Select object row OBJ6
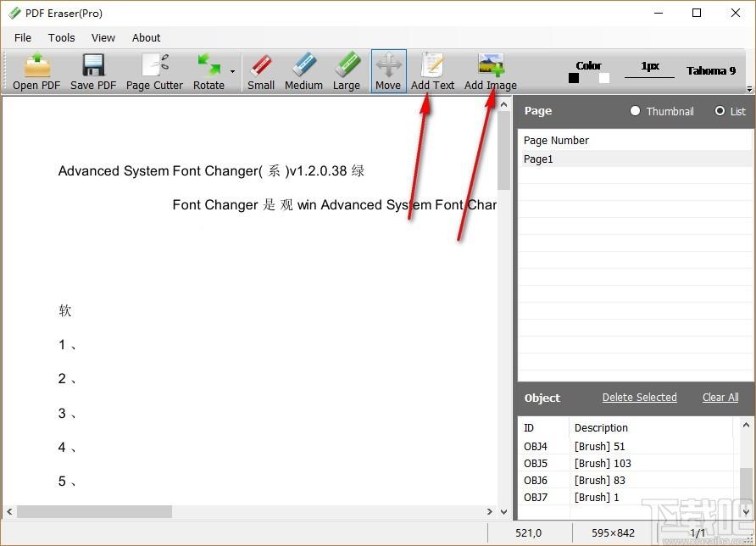Viewport: 756px width, 546px height. (627, 481)
